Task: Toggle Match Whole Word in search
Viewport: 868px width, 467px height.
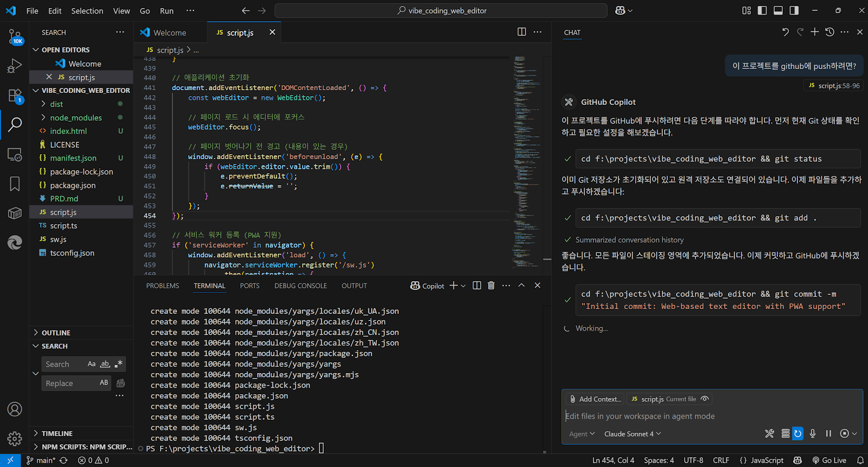Action: tap(105, 364)
